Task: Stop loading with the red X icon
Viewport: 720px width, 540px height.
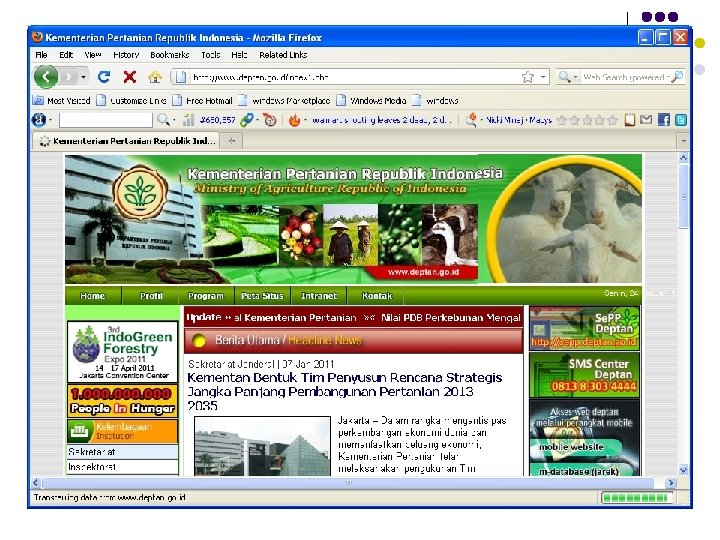Action: (x=130, y=77)
